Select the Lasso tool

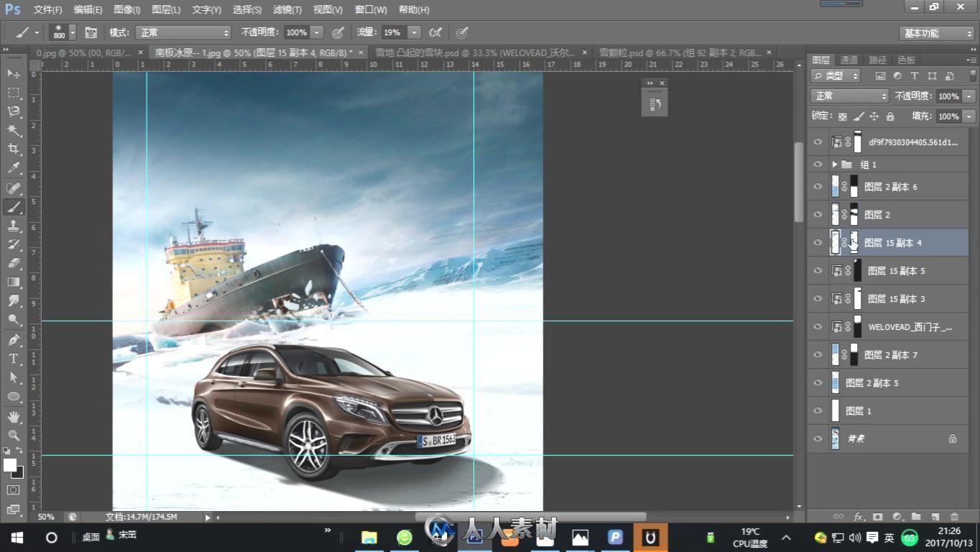(13, 111)
